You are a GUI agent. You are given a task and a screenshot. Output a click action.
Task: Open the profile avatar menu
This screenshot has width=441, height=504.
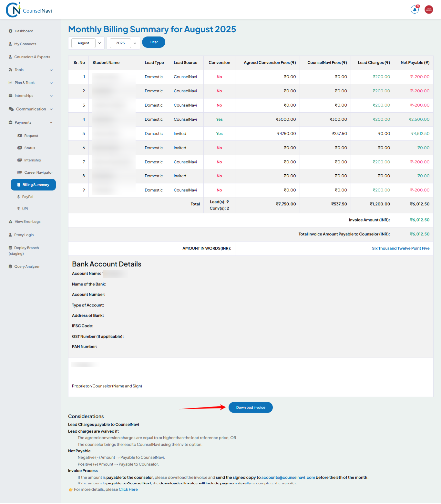429,9
